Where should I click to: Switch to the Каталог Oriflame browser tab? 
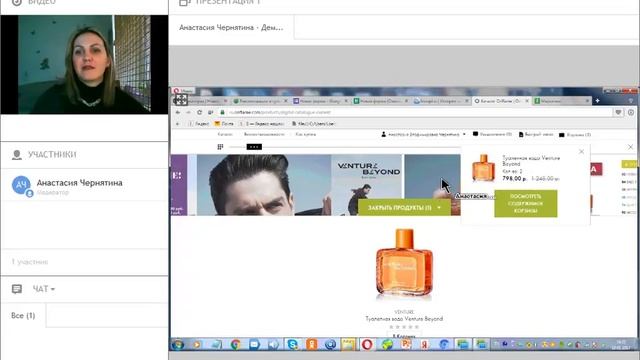501,101
